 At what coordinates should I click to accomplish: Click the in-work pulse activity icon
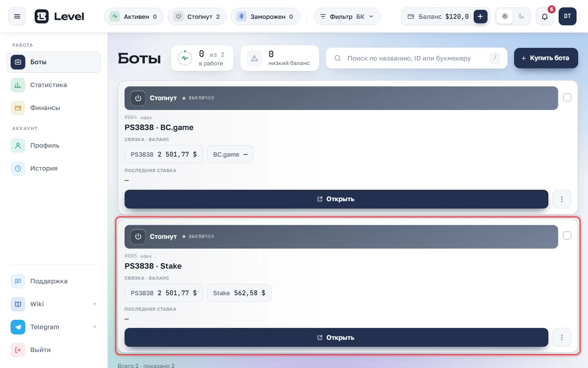pos(185,58)
